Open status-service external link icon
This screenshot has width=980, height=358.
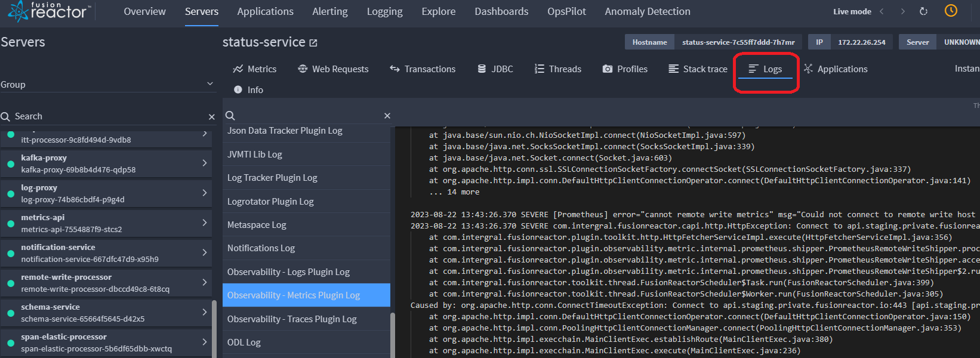(313, 43)
